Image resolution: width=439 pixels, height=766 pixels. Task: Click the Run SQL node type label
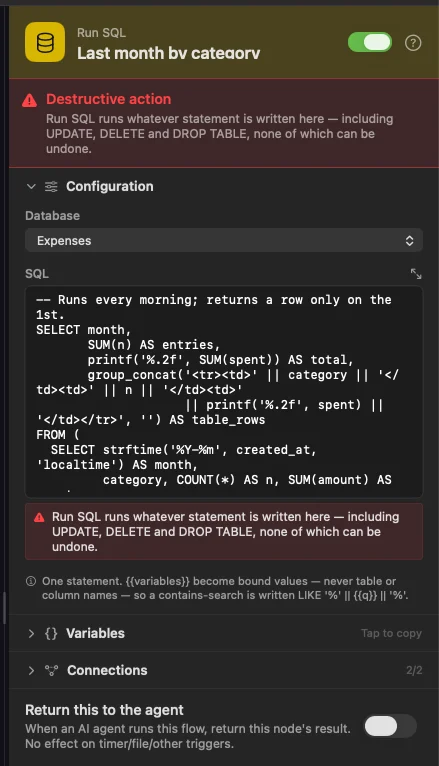click(x=102, y=33)
